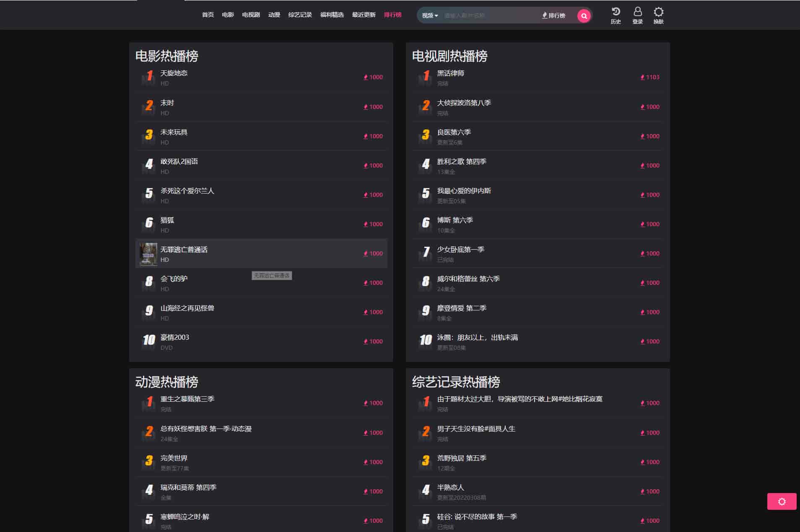
Task: Open the TV series 黑话律师
Action: (x=451, y=73)
